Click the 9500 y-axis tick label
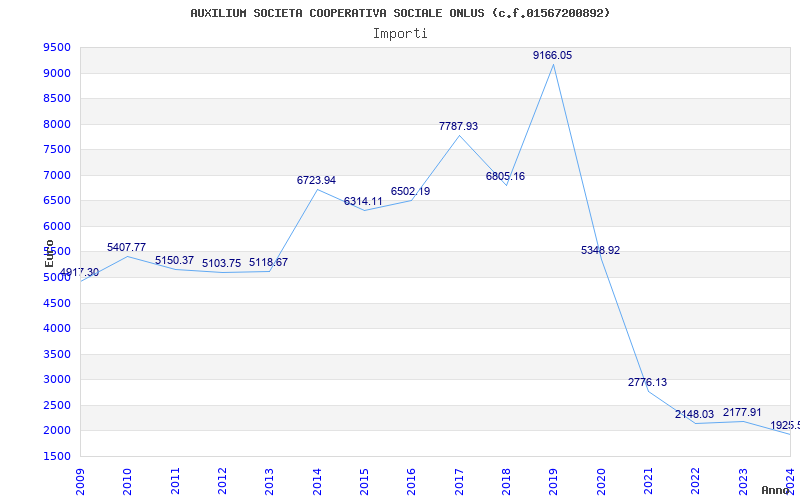 tap(57, 48)
